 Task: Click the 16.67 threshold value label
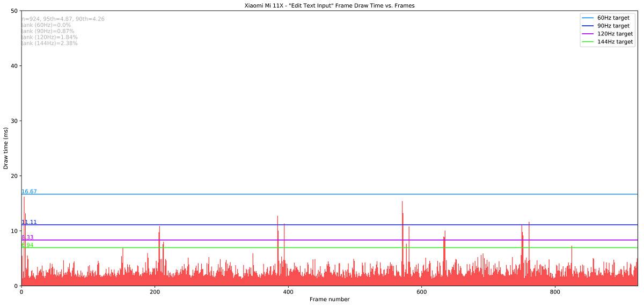coord(29,192)
